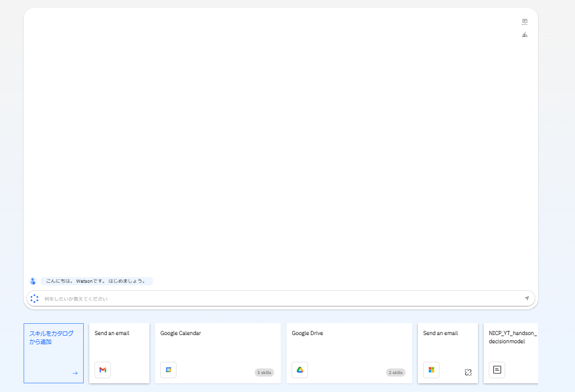Click the send arrow in the chat input
575x392 pixels.
pyautogui.click(x=527, y=298)
